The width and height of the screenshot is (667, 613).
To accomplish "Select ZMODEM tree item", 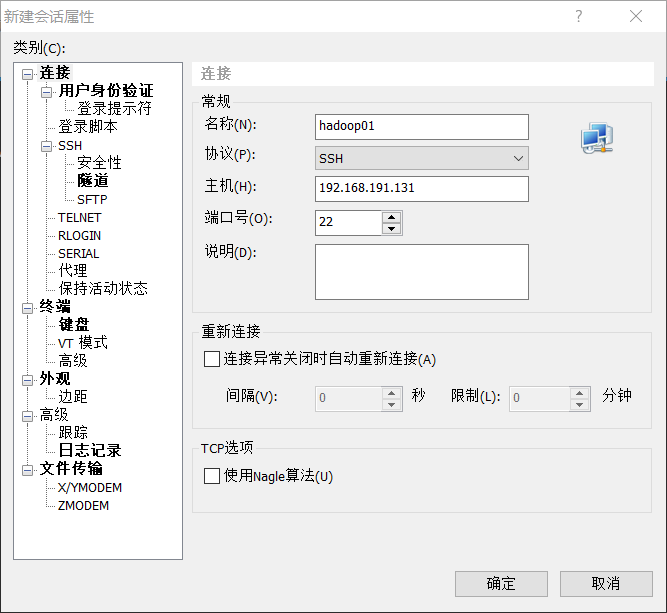I will 83,506.
